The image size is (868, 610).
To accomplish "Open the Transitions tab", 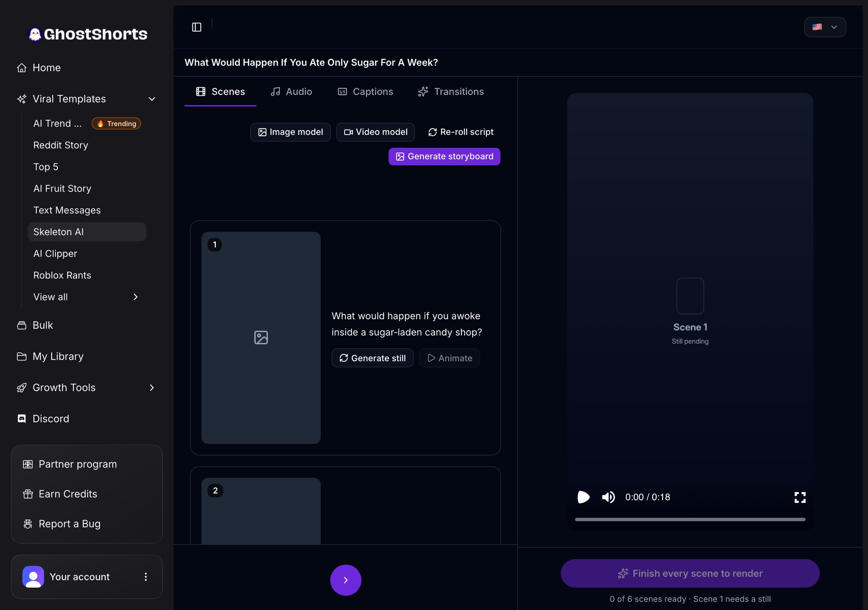I will (451, 91).
